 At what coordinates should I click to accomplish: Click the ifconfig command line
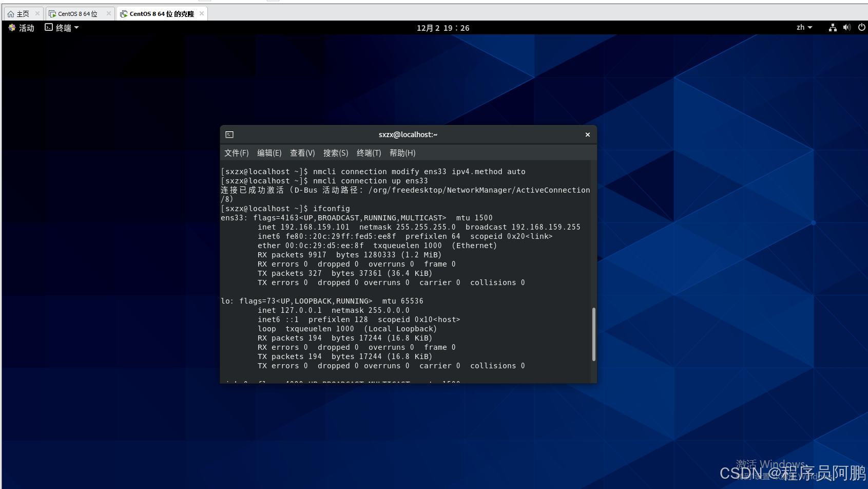click(285, 209)
